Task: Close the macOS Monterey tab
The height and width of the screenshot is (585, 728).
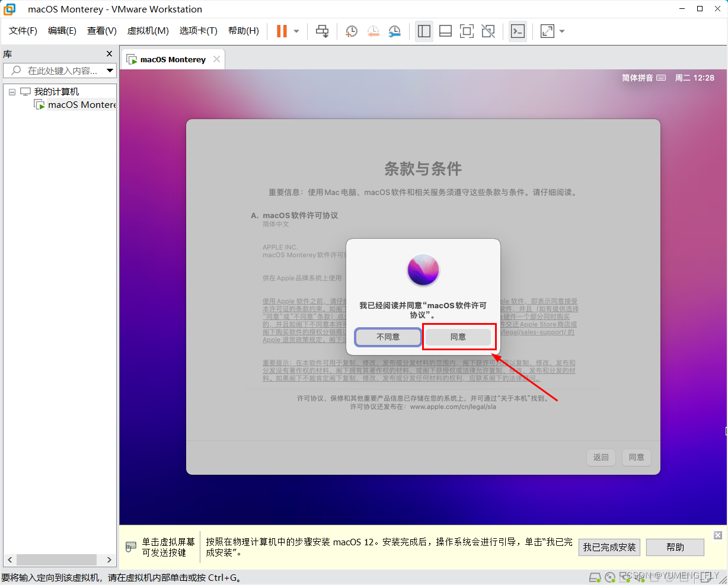Action: [216, 59]
